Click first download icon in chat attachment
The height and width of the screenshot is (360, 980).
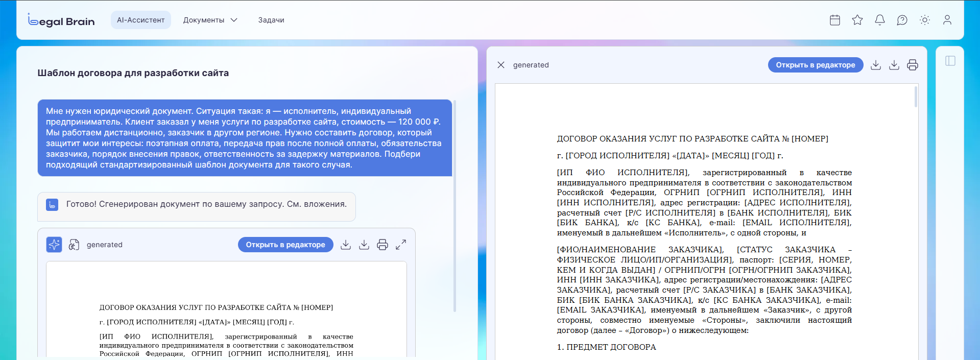coord(346,245)
